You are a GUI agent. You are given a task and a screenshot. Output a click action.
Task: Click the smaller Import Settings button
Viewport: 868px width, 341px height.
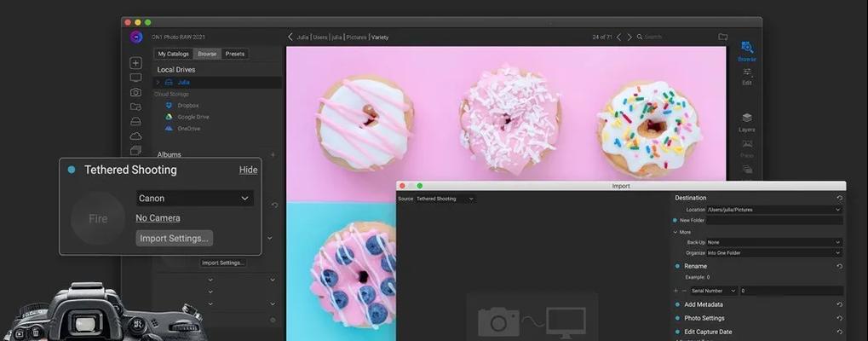(x=223, y=263)
